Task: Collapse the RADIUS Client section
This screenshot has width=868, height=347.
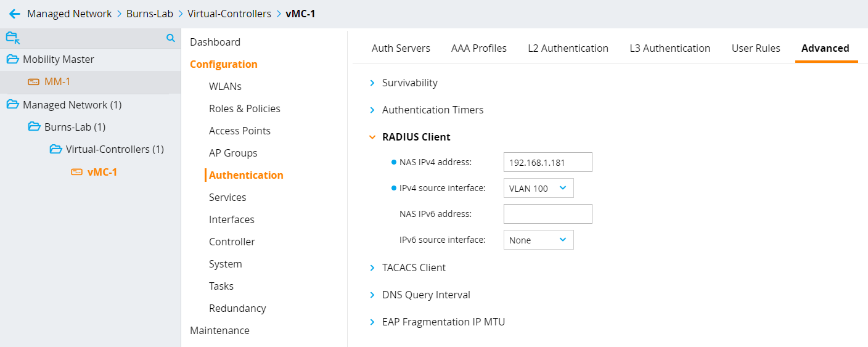Action: [372, 137]
